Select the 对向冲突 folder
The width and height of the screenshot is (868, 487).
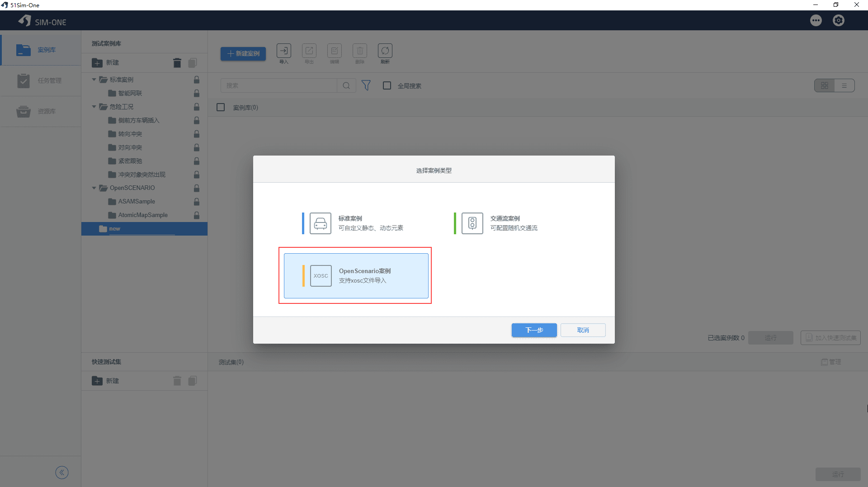coord(125,147)
